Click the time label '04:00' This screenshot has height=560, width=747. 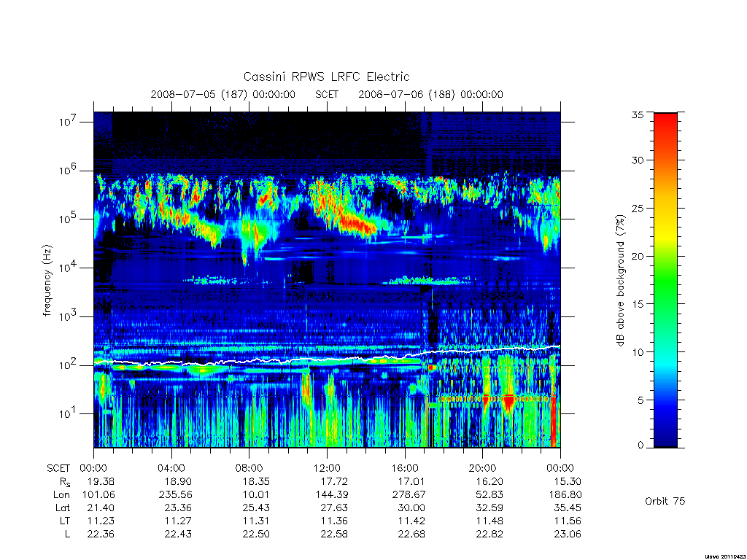(171, 469)
